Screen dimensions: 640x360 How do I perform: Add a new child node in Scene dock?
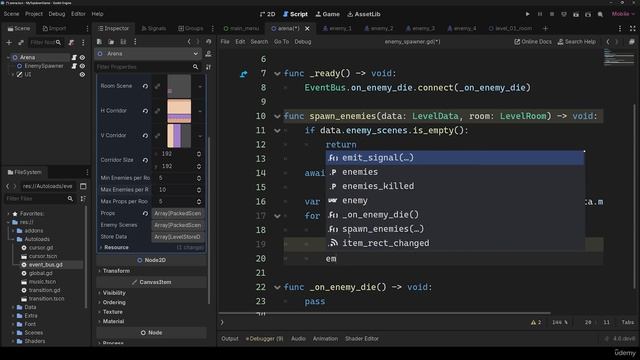pos(9,42)
